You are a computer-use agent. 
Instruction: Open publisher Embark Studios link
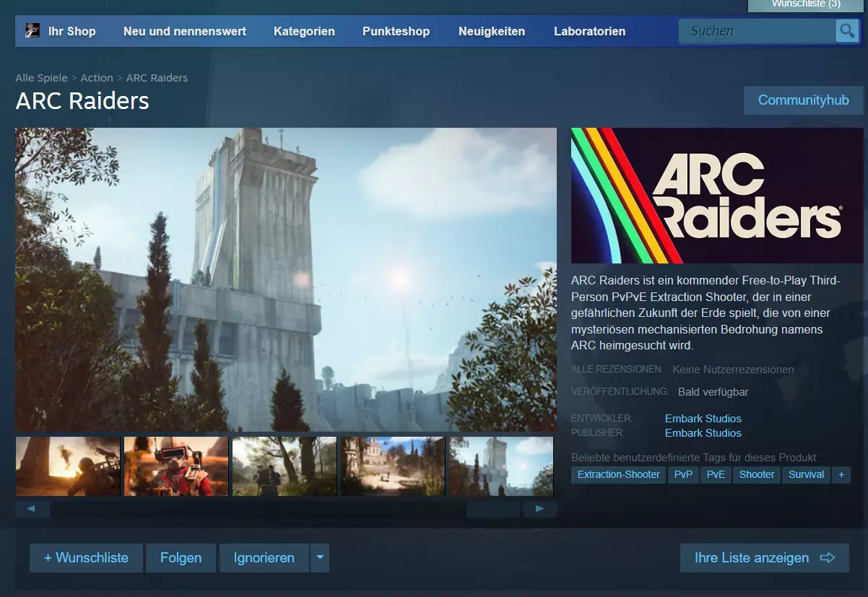[x=703, y=433]
